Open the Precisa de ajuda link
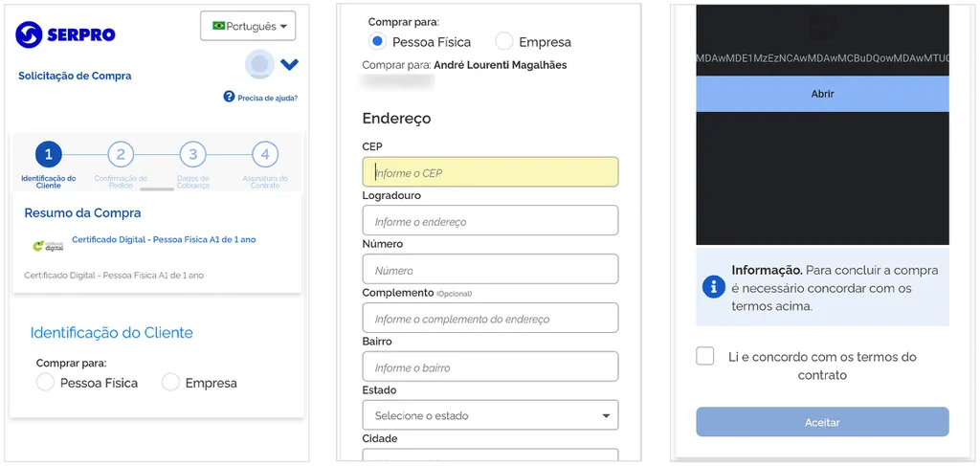The image size is (980, 466). [x=268, y=98]
